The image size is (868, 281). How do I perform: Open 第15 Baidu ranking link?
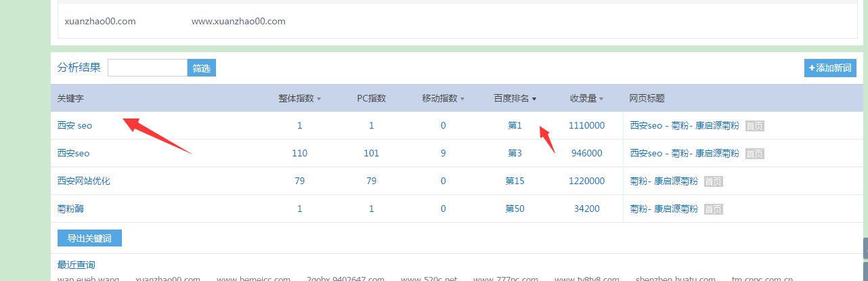[515, 181]
